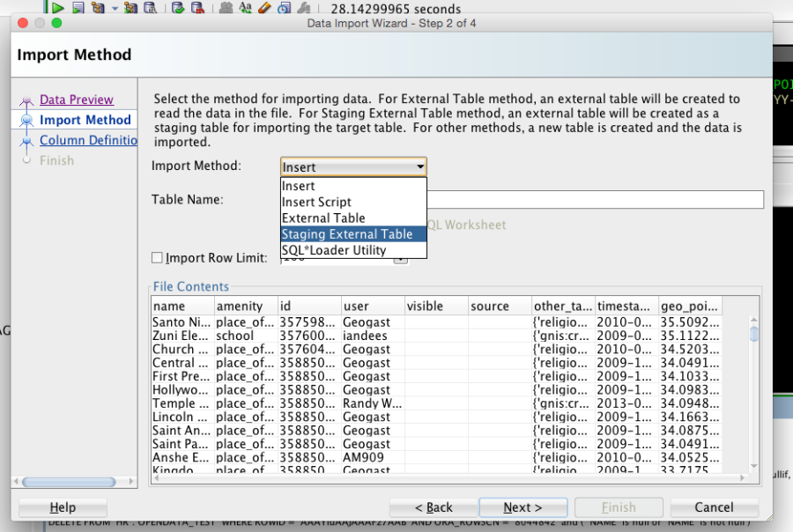Screen dimensions: 793x532
Task: Open the Column Definition step link
Action: pyautogui.click(x=88, y=140)
